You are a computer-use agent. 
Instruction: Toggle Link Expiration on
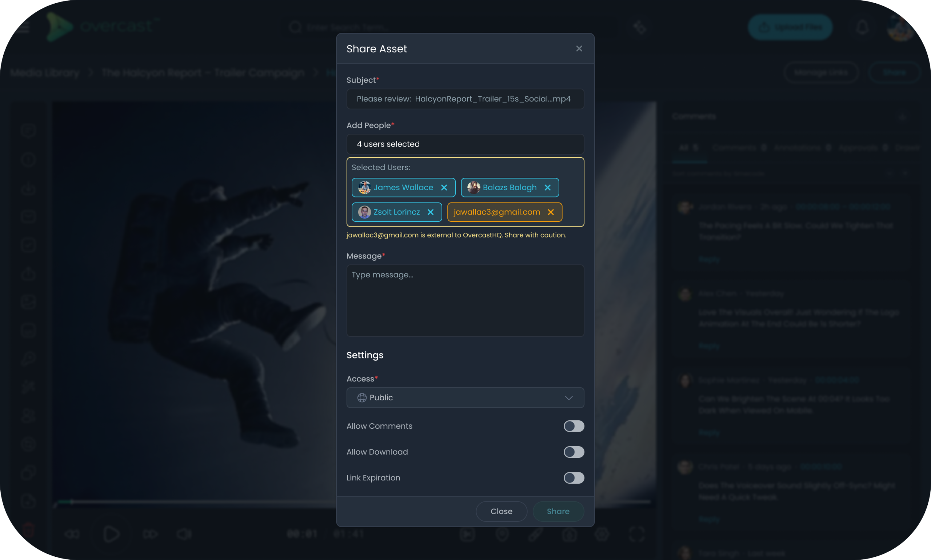pyautogui.click(x=574, y=478)
